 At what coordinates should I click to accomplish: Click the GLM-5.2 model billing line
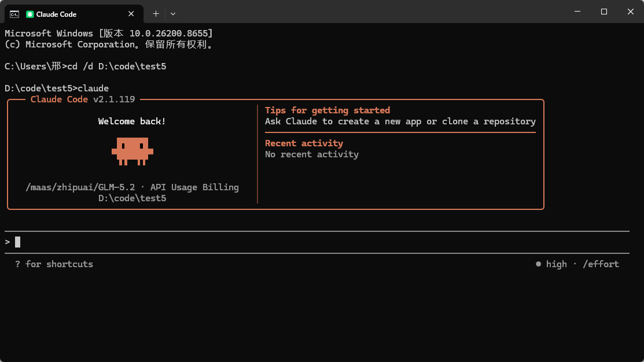[x=133, y=187]
